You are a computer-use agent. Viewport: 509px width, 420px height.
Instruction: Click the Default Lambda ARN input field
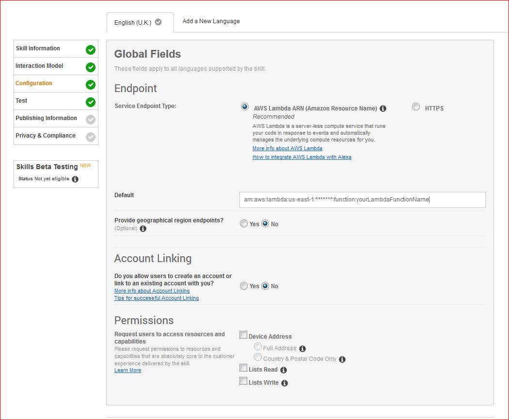pos(362,200)
